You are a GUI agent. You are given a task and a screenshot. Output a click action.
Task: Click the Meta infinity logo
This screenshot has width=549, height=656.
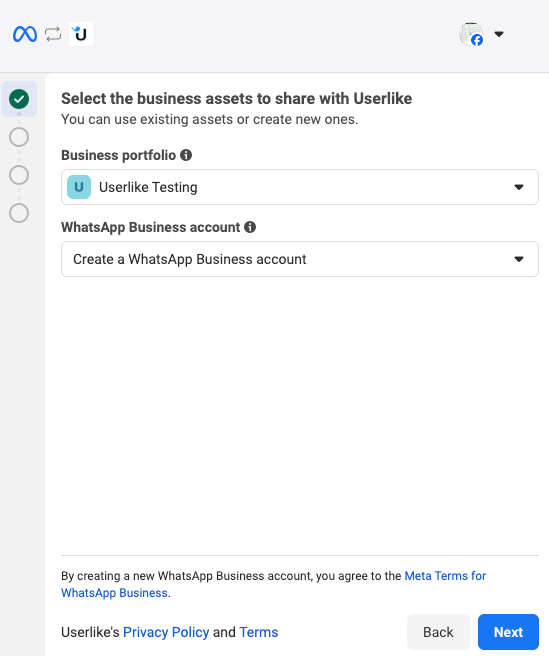pos(25,34)
